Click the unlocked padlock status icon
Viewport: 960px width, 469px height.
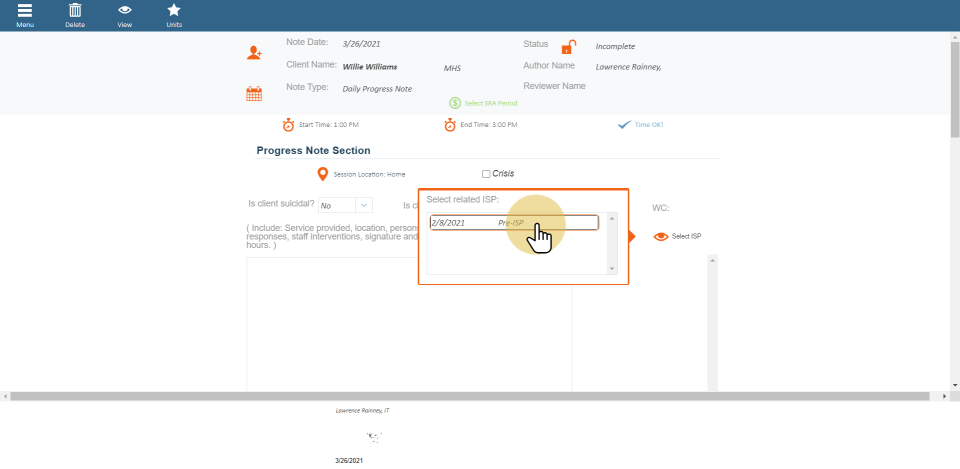click(568, 47)
